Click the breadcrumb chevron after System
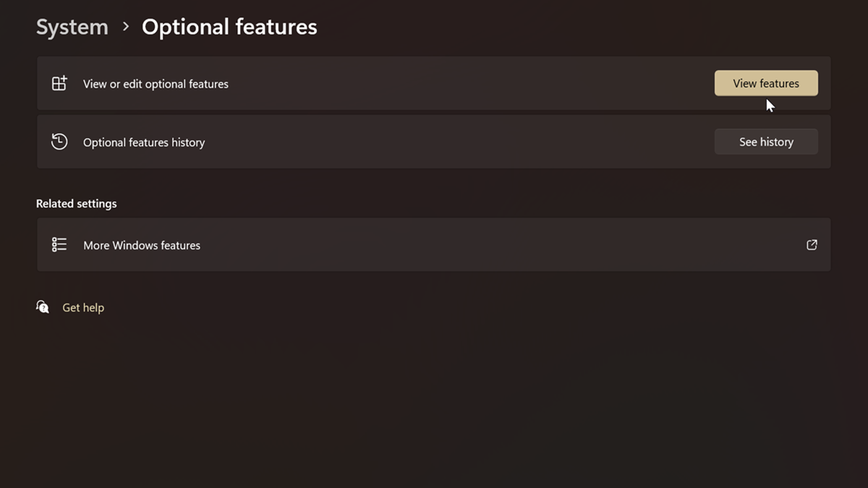Screen dimensions: 868x488 tap(126, 27)
